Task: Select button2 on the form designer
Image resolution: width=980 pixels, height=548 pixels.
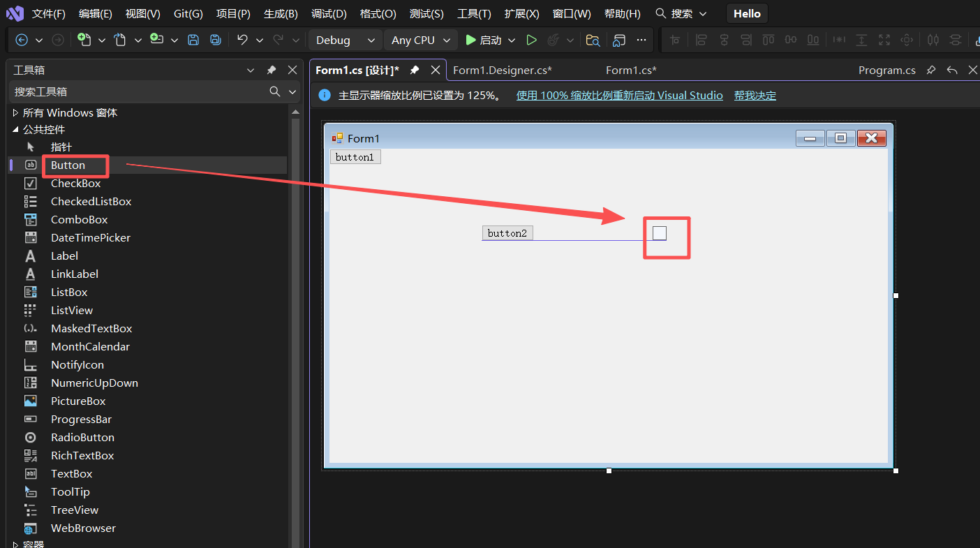Action: [x=507, y=233]
